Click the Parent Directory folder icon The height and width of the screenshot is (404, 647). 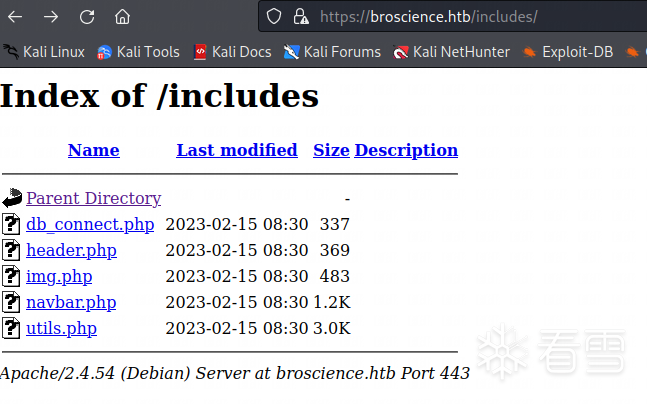click(12, 198)
